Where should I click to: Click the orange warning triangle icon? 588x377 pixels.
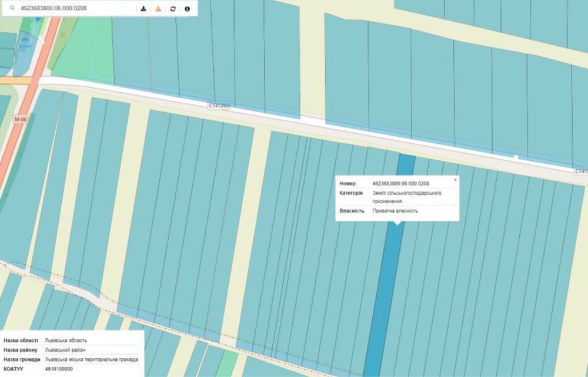[x=158, y=9]
